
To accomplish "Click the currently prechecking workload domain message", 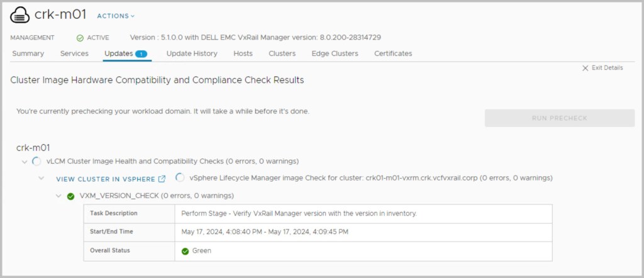I will [163, 111].
